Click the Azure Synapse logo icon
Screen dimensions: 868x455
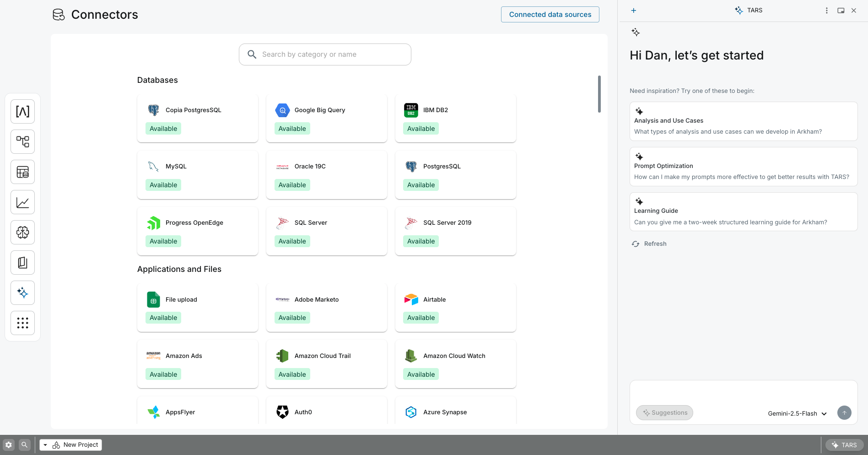(x=411, y=412)
